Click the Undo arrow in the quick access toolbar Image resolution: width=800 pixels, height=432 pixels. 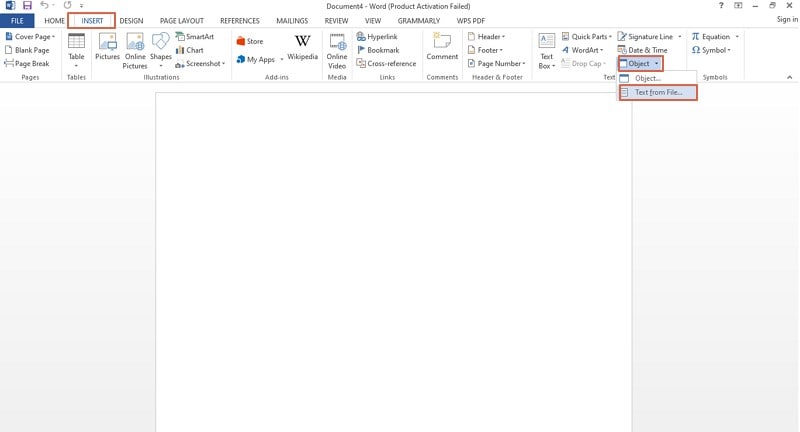click(44, 6)
